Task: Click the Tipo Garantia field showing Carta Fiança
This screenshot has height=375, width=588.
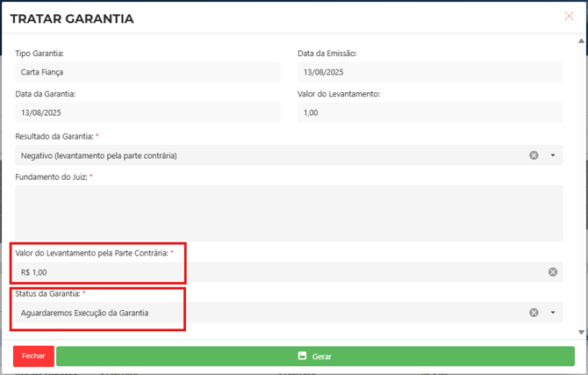Action: click(147, 72)
